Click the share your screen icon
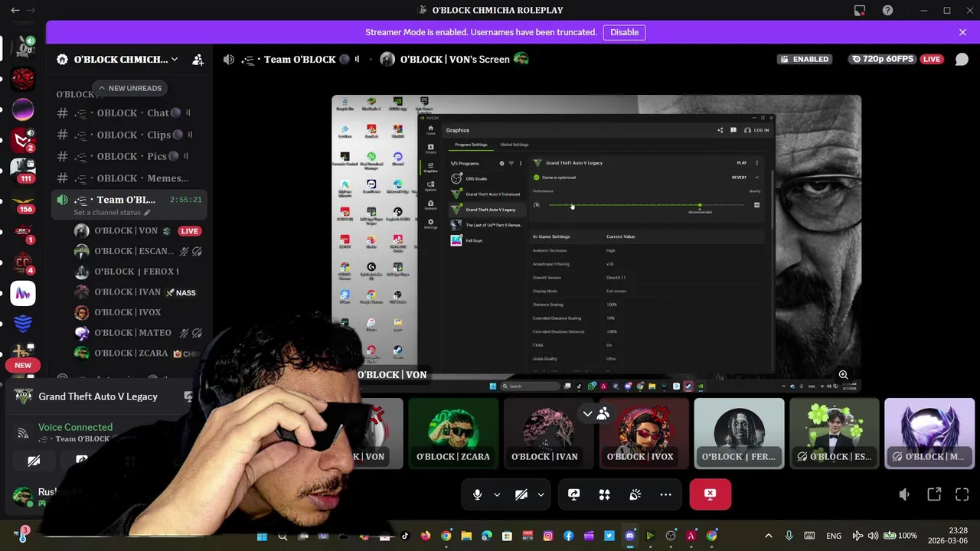The image size is (980, 551). pos(573,494)
